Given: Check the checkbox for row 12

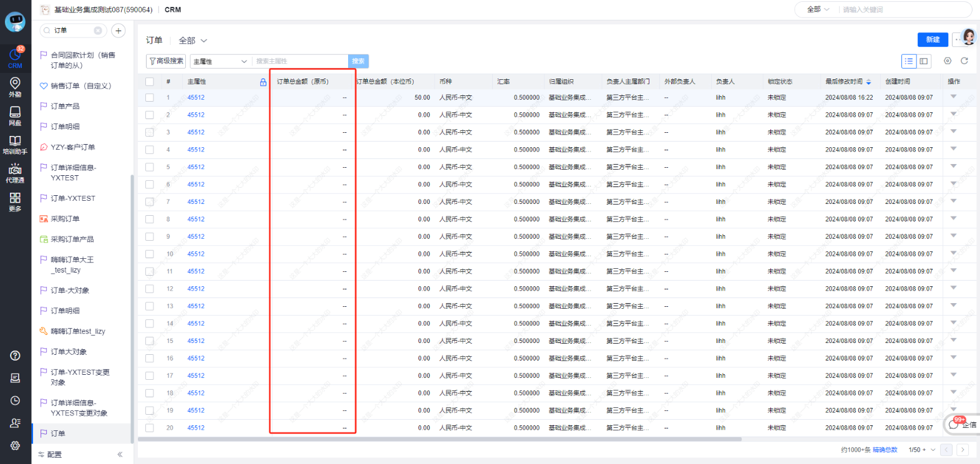Looking at the screenshot, I should pyautogui.click(x=150, y=289).
